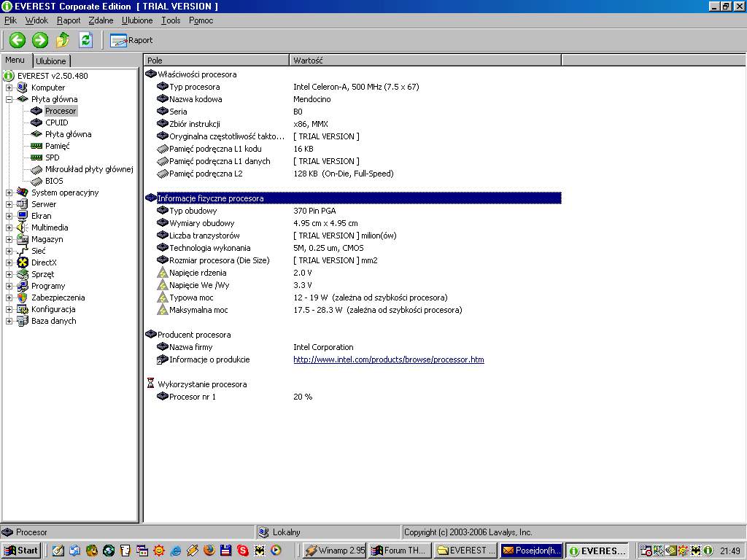Expand the Komputer tree node
Image resolution: width=747 pixels, height=560 pixels.
coord(9,87)
